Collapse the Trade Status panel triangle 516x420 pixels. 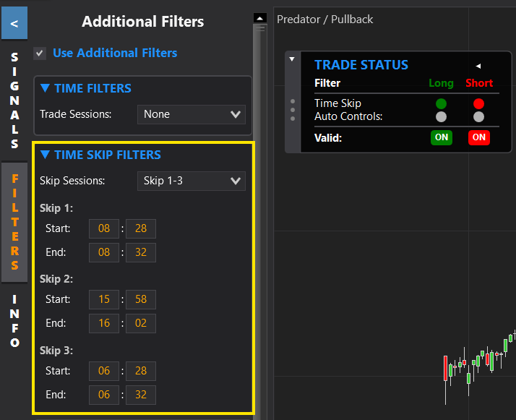[292, 59]
